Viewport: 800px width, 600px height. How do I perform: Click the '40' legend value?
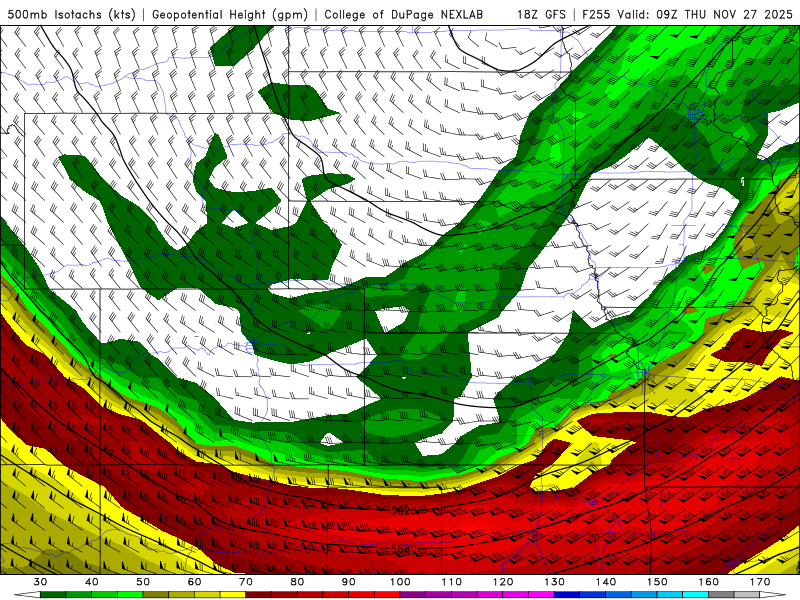(92, 582)
